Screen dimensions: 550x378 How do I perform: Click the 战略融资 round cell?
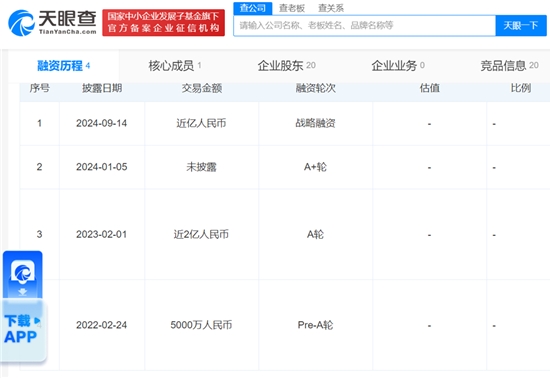(x=315, y=123)
